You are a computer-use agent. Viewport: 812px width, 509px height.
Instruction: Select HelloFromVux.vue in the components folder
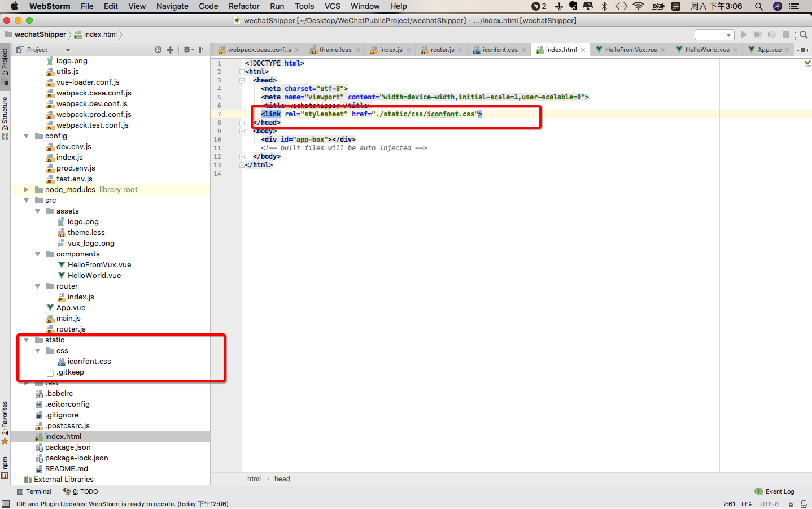click(x=99, y=265)
